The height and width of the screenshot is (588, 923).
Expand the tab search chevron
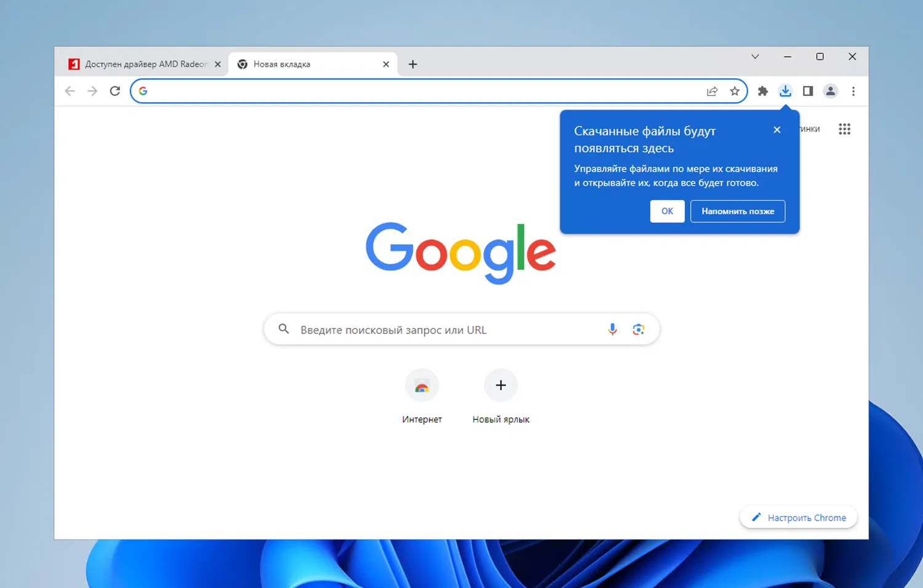click(x=755, y=57)
